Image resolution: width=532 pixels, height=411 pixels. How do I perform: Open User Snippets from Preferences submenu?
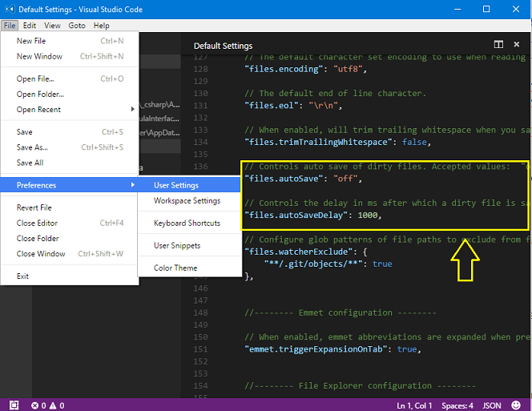190,245
